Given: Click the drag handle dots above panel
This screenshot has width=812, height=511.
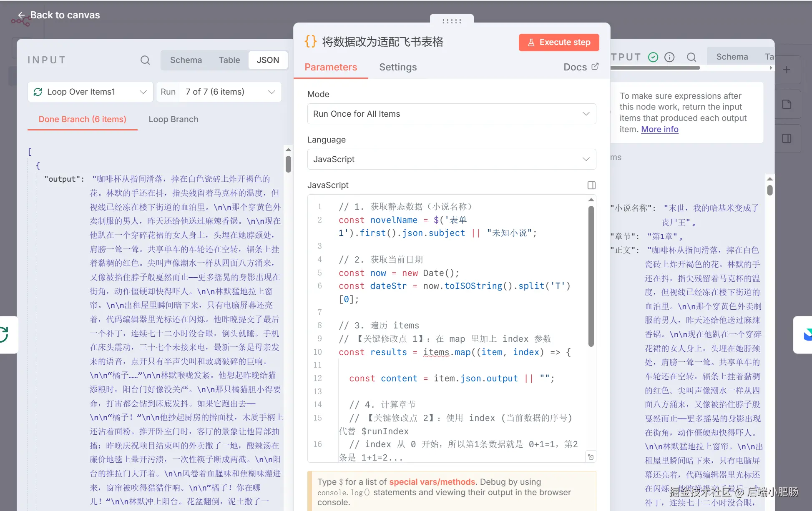Looking at the screenshot, I should pyautogui.click(x=452, y=21).
